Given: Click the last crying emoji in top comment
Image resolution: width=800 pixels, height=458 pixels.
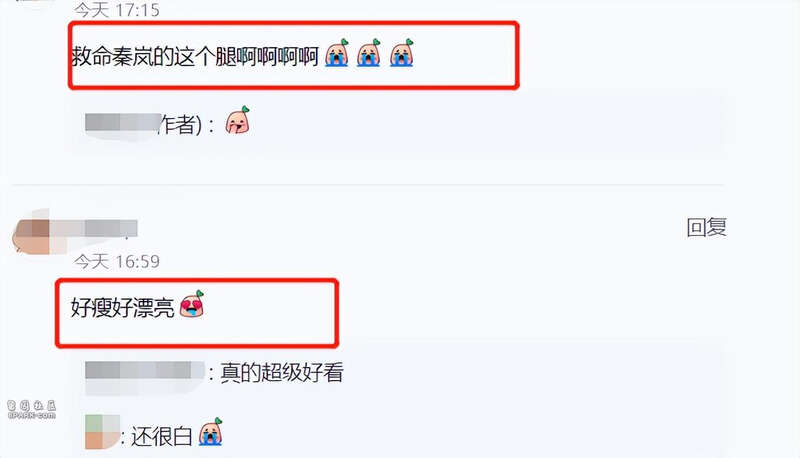Looking at the screenshot, I should (x=402, y=53).
